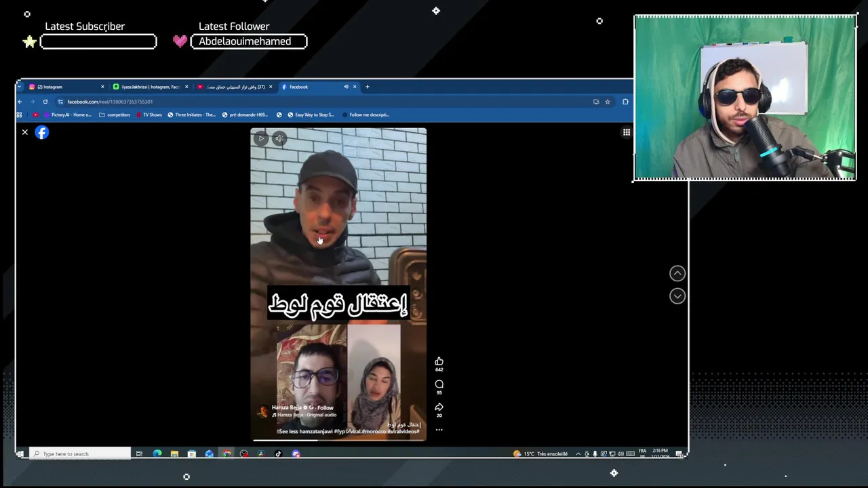Go back in the browser
This screenshot has height=488, width=868.
[x=20, y=102]
